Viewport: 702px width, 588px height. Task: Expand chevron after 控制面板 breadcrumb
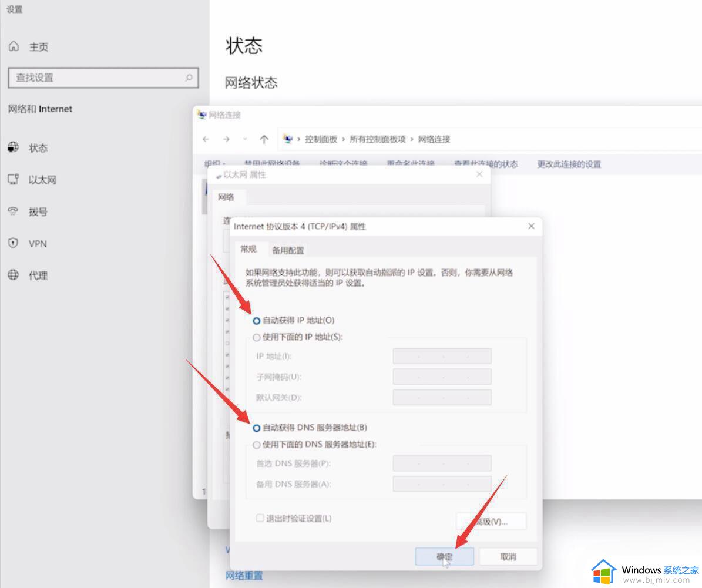click(x=344, y=139)
